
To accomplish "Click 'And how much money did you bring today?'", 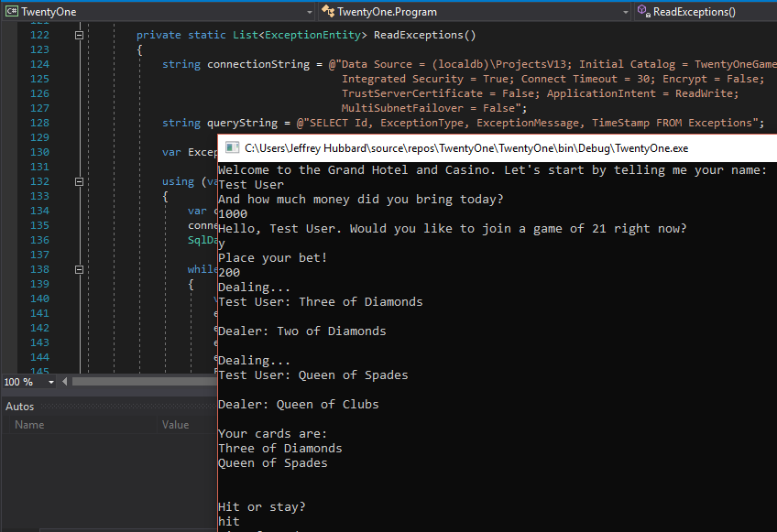I will coord(360,199).
